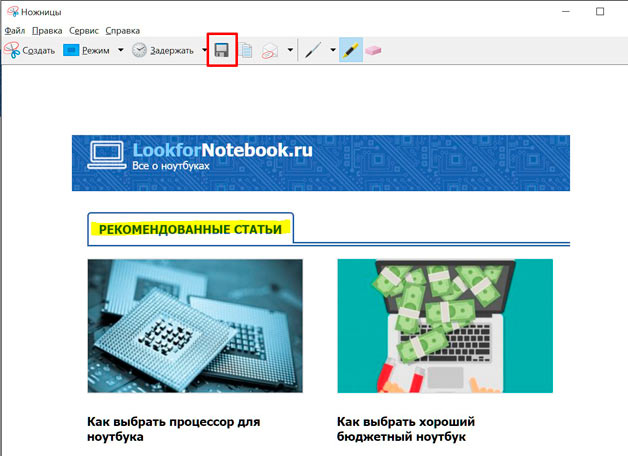Viewport: 628px width, 456px height.
Task: Click the processor chip article thumbnail
Action: pyautogui.click(x=195, y=326)
